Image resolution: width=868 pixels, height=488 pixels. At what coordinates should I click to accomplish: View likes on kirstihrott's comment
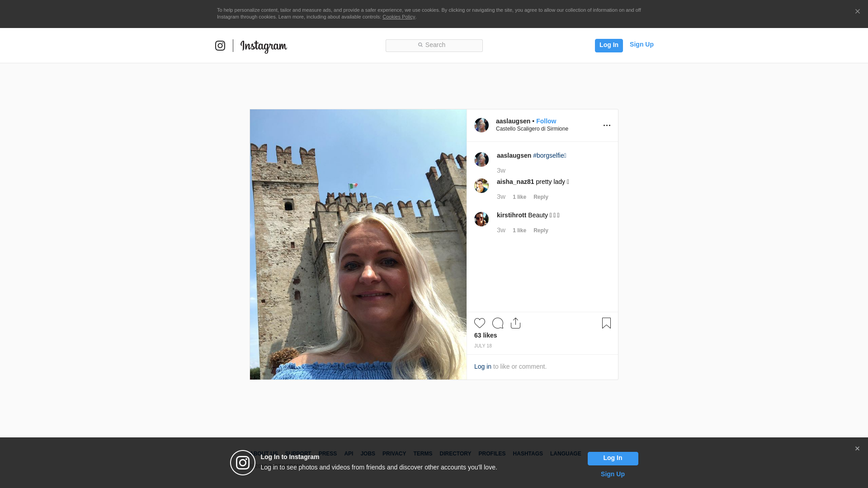click(x=519, y=230)
